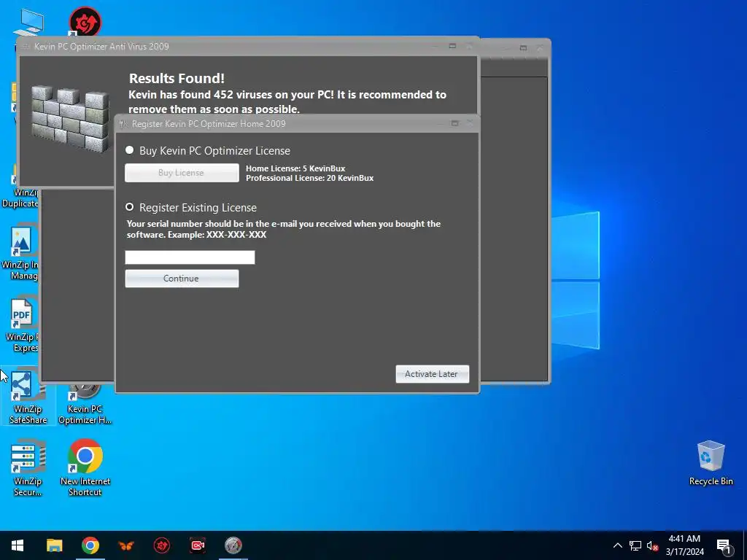Open the red gear desktop shortcut at top
This screenshot has width=747, height=560.
(x=85, y=22)
